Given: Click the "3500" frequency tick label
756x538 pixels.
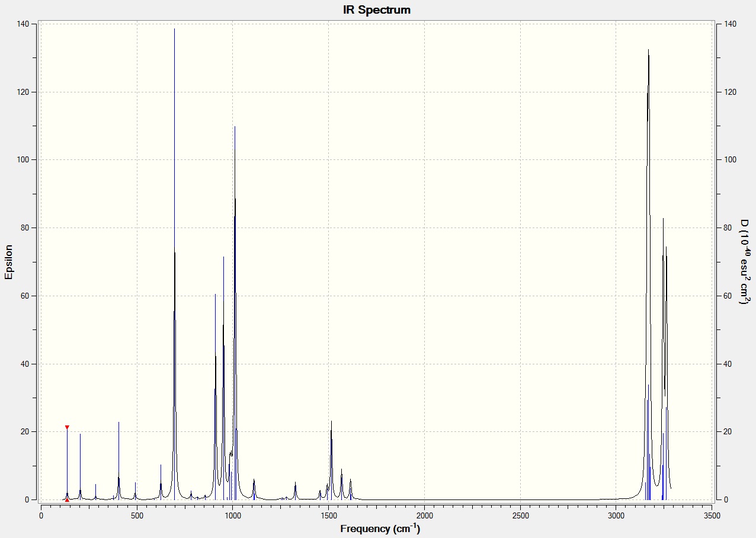Looking at the screenshot, I should point(712,515).
